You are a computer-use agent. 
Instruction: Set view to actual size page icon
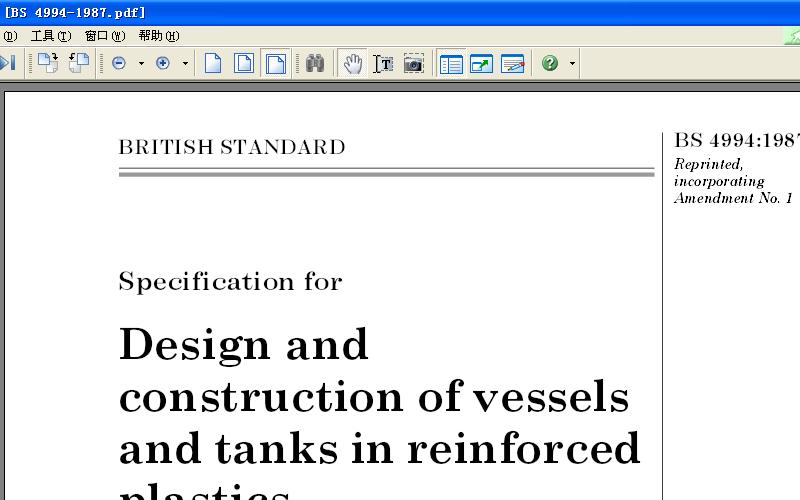point(213,63)
